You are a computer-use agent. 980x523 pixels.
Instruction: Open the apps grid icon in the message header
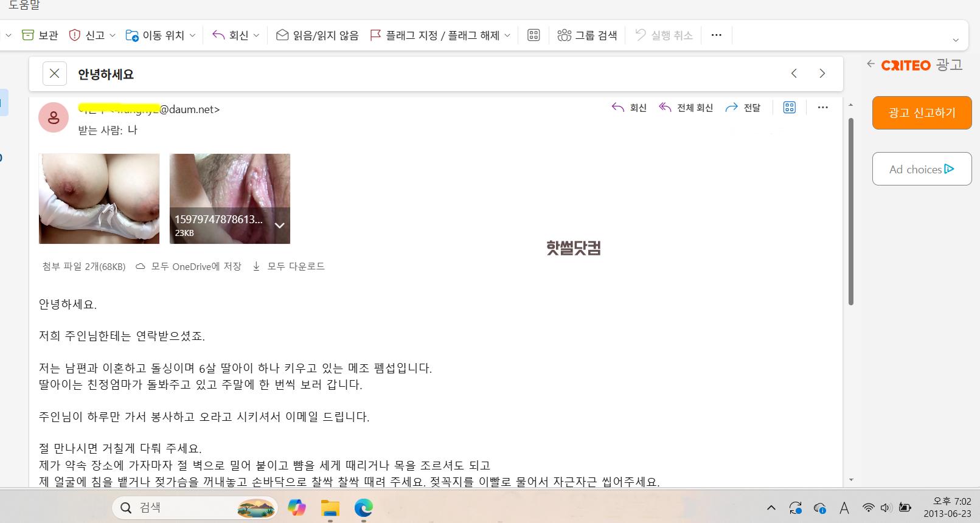pyautogui.click(x=789, y=108)
